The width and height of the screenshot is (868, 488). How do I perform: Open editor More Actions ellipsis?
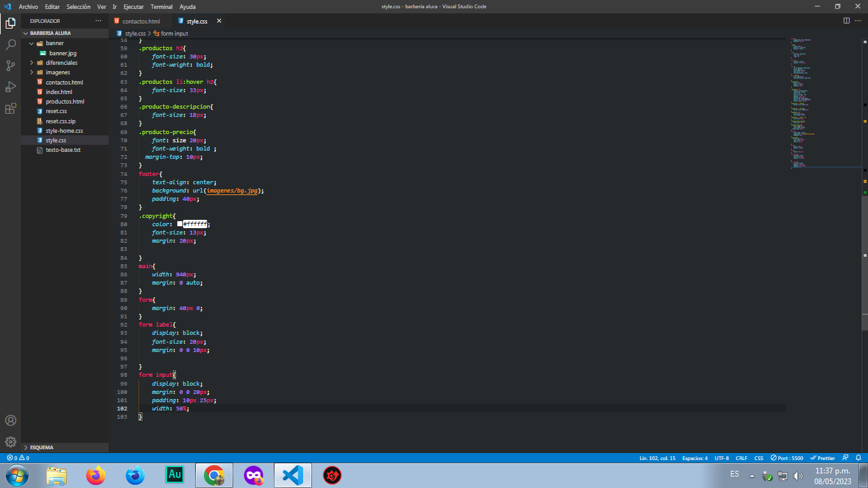pos(858,21)
